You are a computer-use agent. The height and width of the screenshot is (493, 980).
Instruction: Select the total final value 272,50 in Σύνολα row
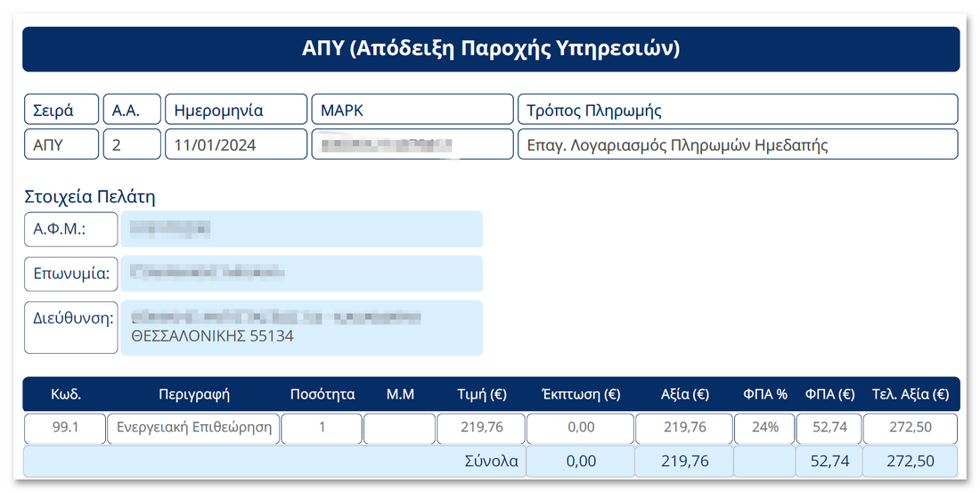pyautogui.click(x=910, y=461)
